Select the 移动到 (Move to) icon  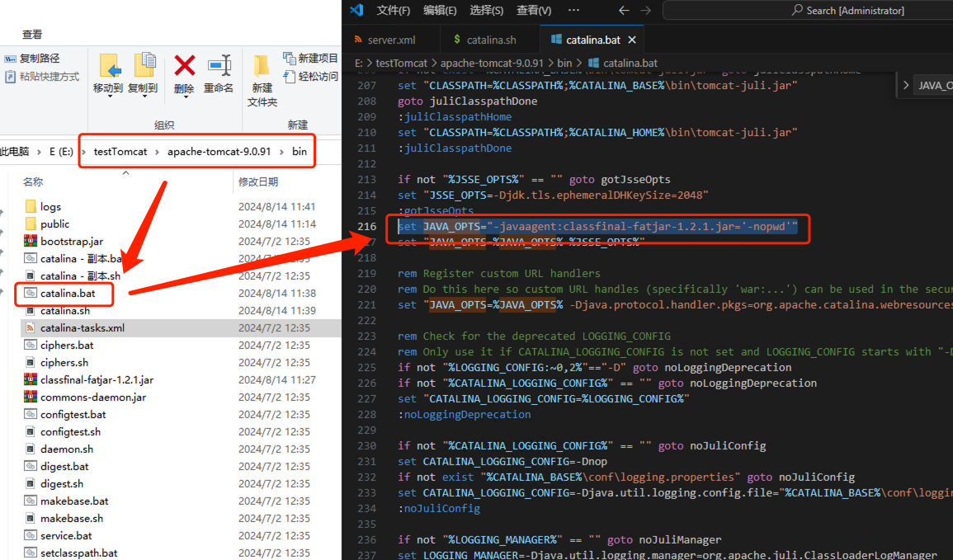[x=111, y=65]
